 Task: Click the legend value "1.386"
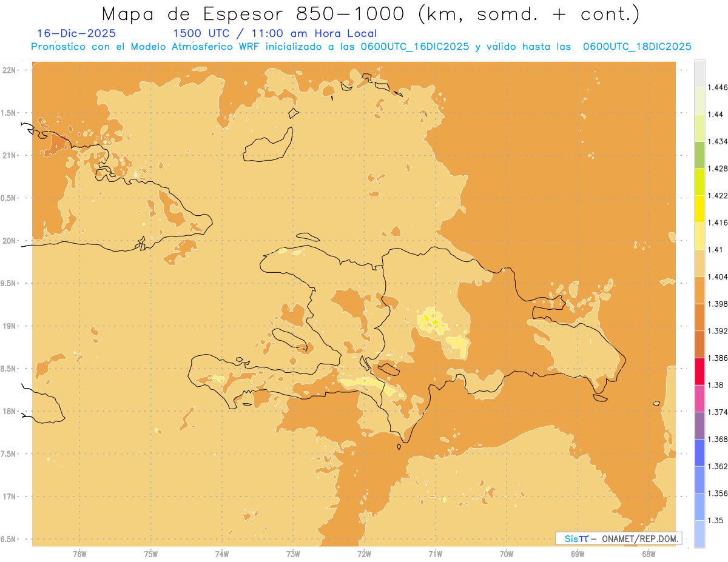pos(718,358)
